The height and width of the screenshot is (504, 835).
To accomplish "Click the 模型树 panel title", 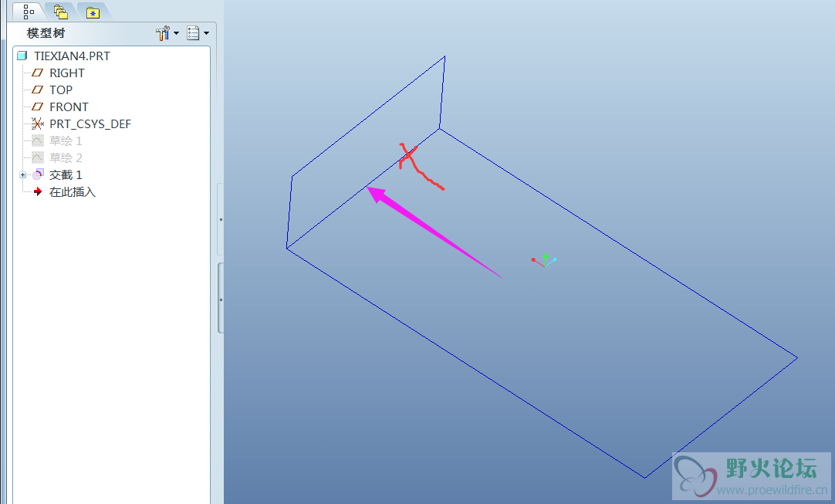I will coord(46,33).
